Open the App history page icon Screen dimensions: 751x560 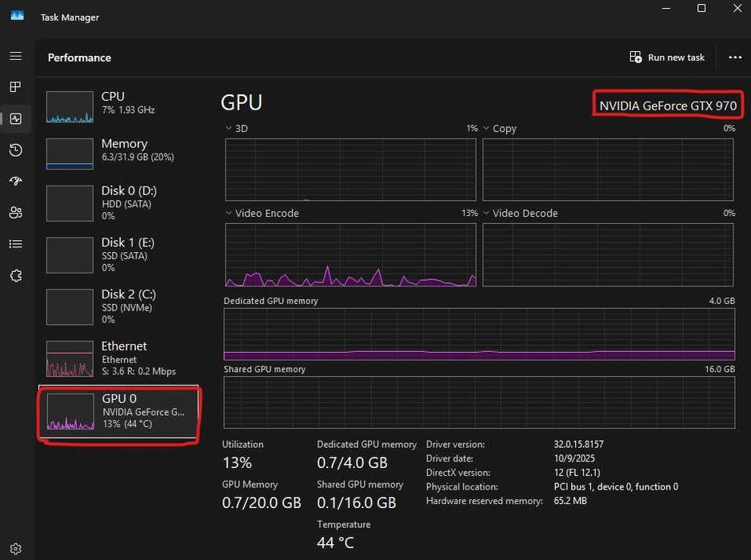tap(16, 150)
